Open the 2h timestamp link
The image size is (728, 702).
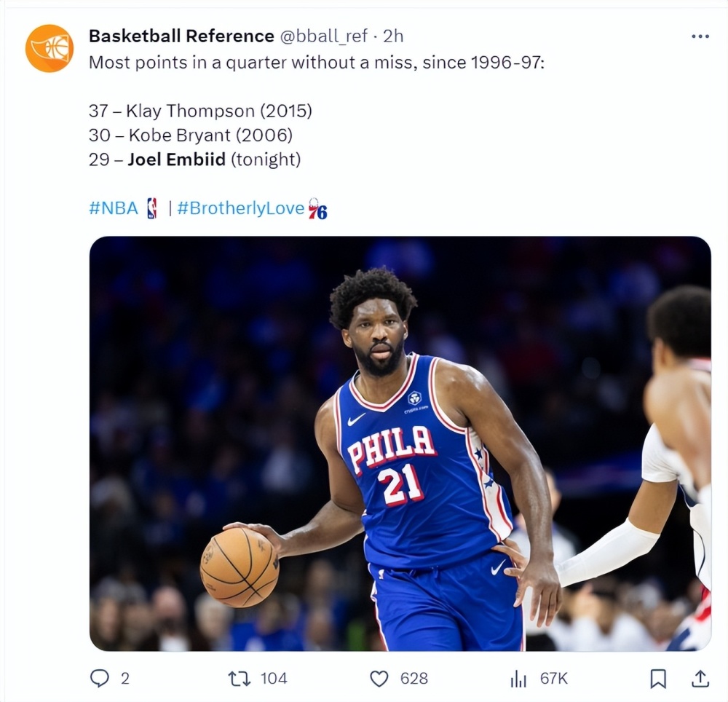(393, 36)
